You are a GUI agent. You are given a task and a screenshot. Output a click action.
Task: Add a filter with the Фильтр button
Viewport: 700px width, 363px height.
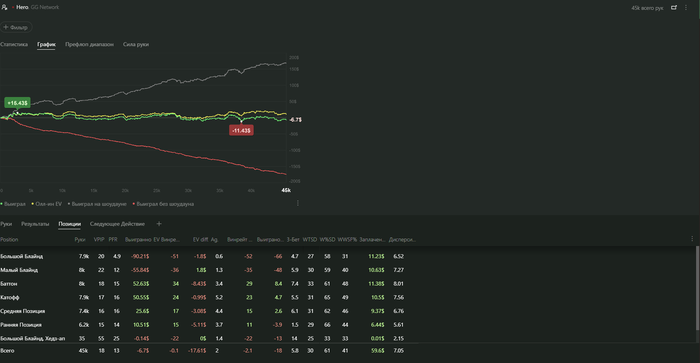coord(16,27)
